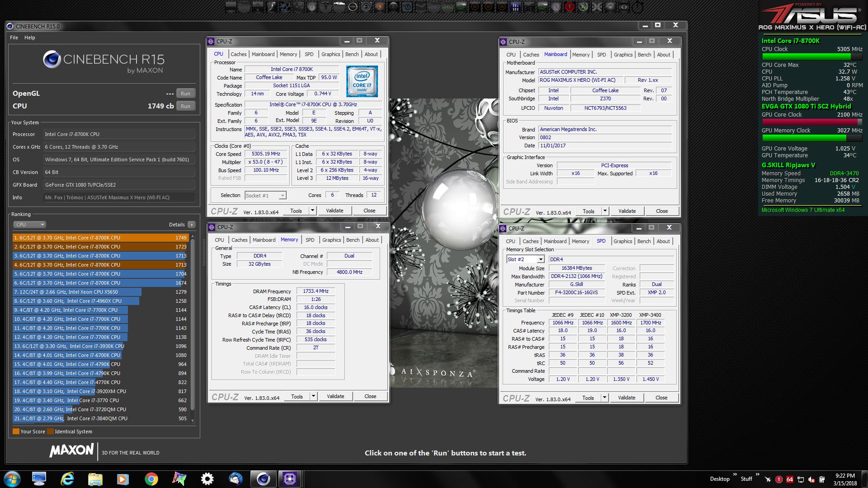Switch to CPU-Z via its purple taskbar icon
The width and height of the screenshot is (868, 488).
point(290,479)
